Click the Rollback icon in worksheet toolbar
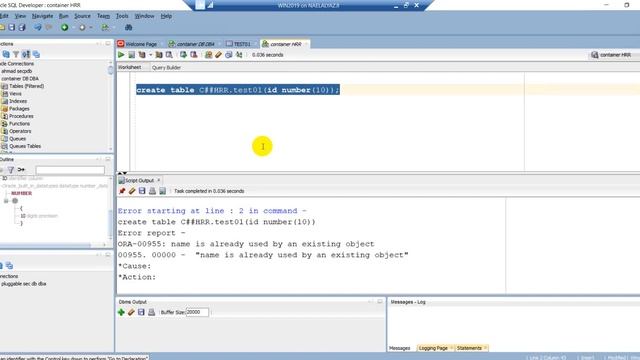This screenshot has height=360, width=640. pos(193,55)
